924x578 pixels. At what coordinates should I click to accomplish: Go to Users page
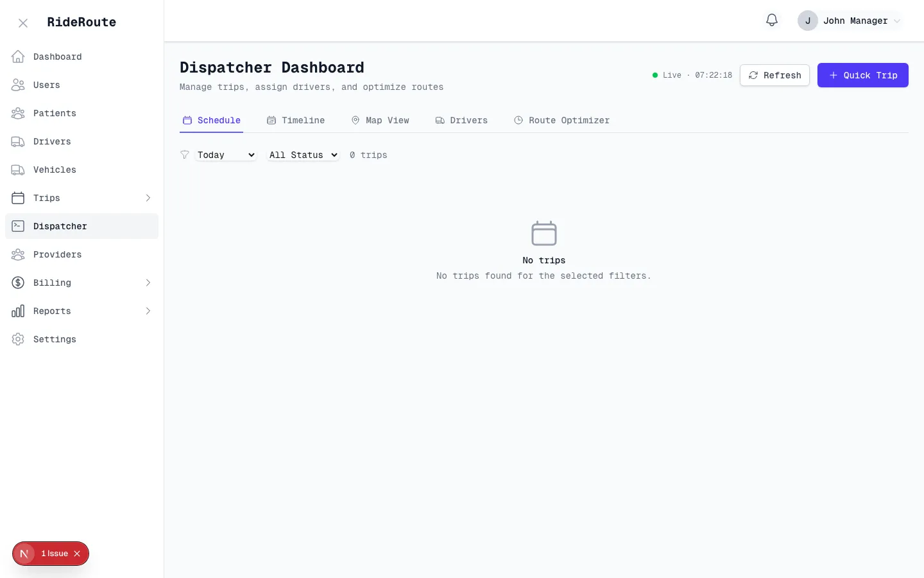81,85
